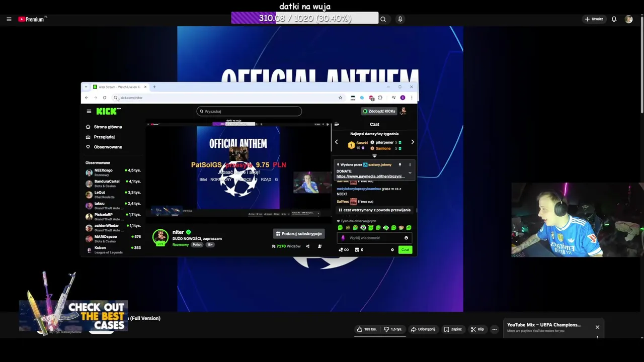The height and width of the screenshot is (362, 644).
Task: Click Podaruj subskrypcje gift button
Action: click(x=299, y=234)
